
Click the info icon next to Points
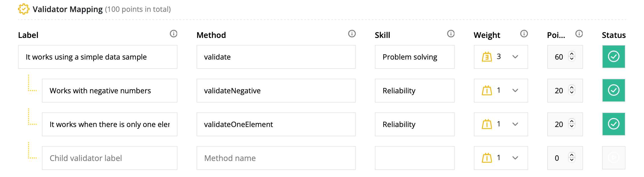579,34
